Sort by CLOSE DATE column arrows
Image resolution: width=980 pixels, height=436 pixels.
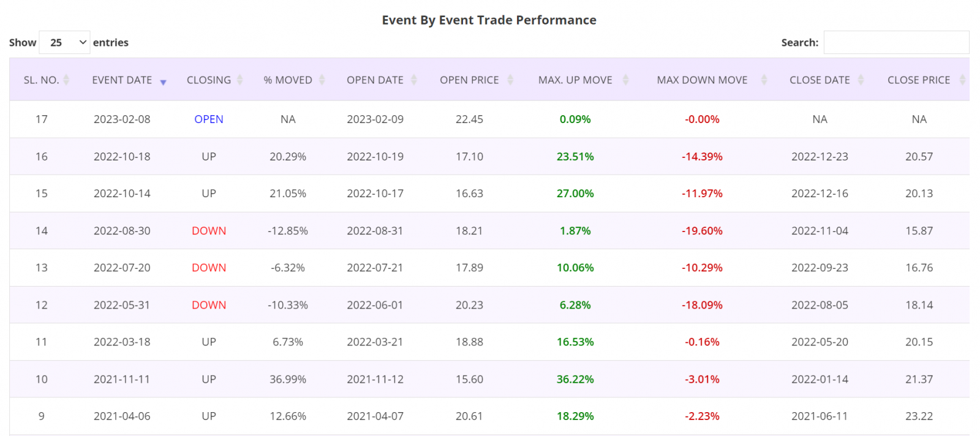tap(861, 80)
